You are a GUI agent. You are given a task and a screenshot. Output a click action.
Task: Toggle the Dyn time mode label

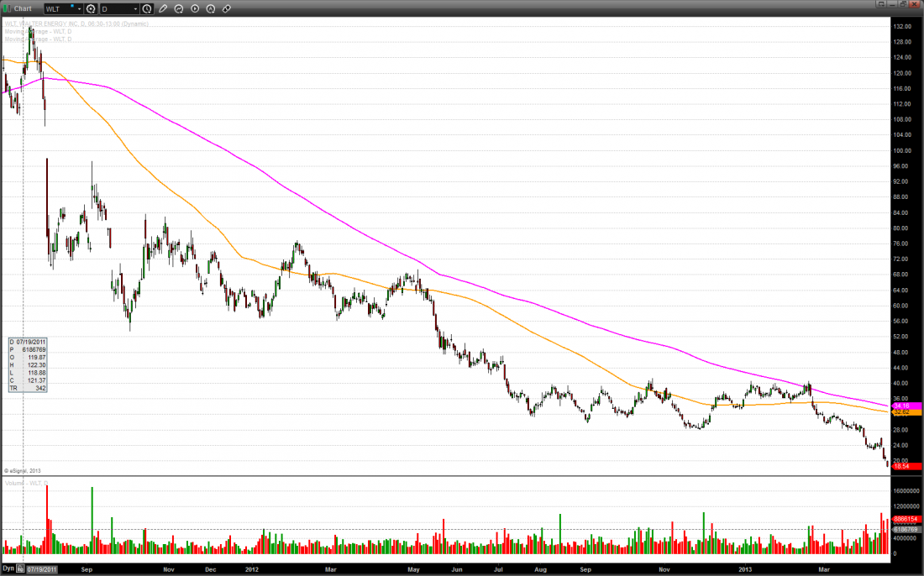pos(8,568)
